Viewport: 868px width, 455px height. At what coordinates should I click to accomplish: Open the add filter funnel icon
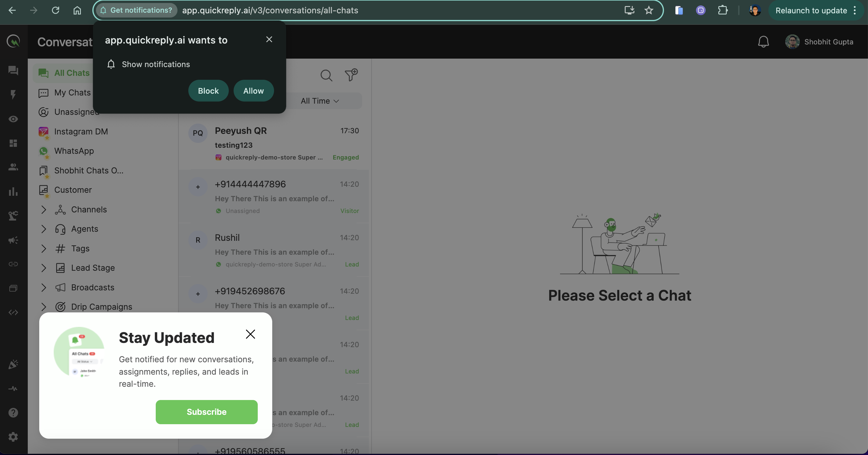tap(351, 75)
